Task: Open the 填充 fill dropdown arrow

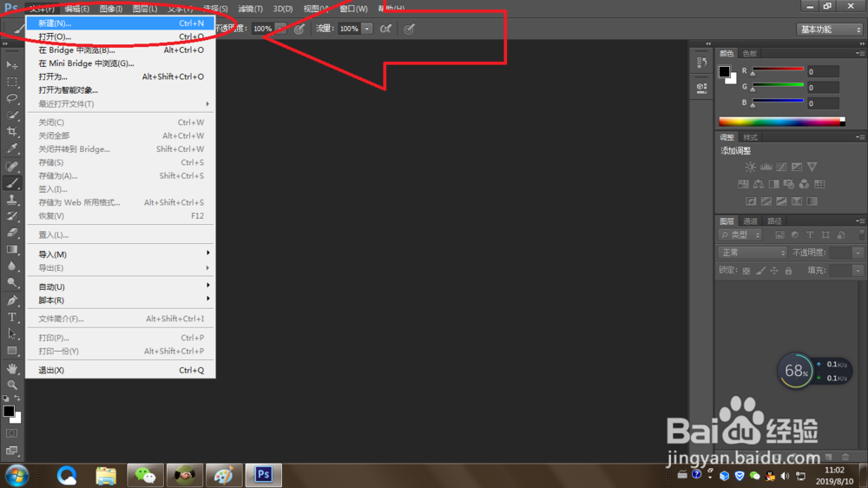Action: pyautogui.click(x=858, y=270)
